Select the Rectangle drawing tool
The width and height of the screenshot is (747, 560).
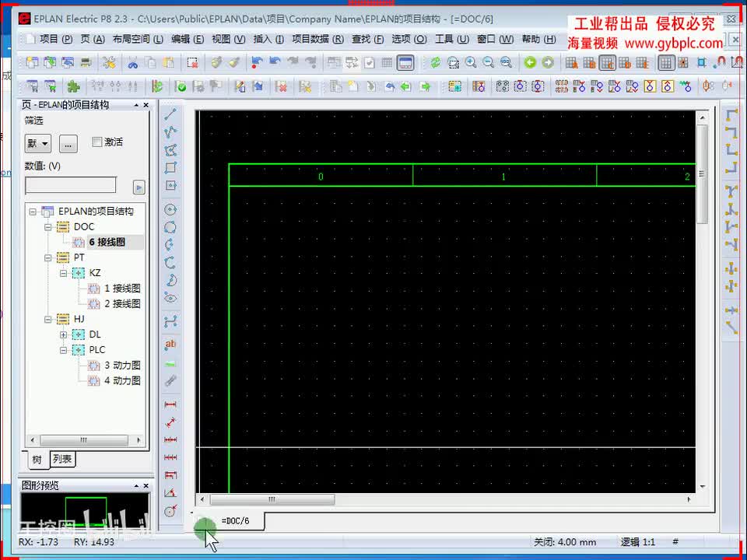tap(170, 168)
